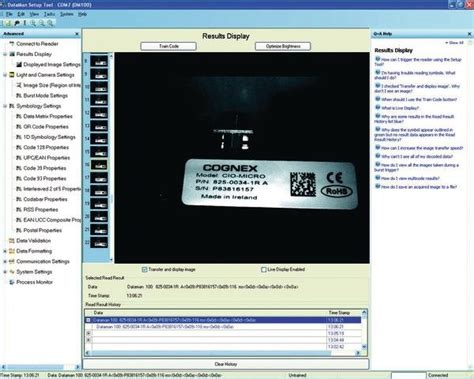Click the advanced tree horizontal scroll-right arrow
The width and height of the screenshot is (474, 379).
[77, 367]
